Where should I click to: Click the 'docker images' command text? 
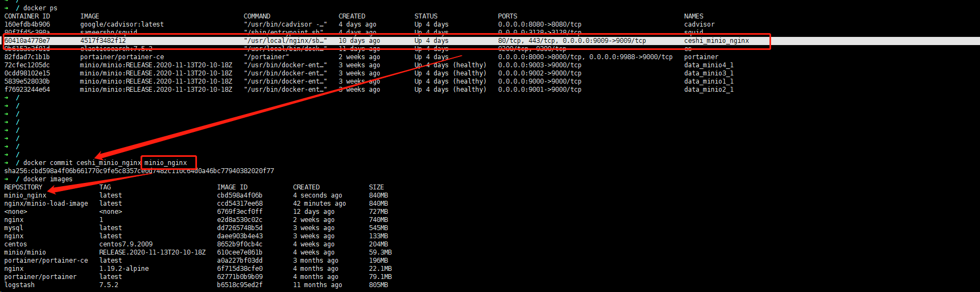coord(48,179)
